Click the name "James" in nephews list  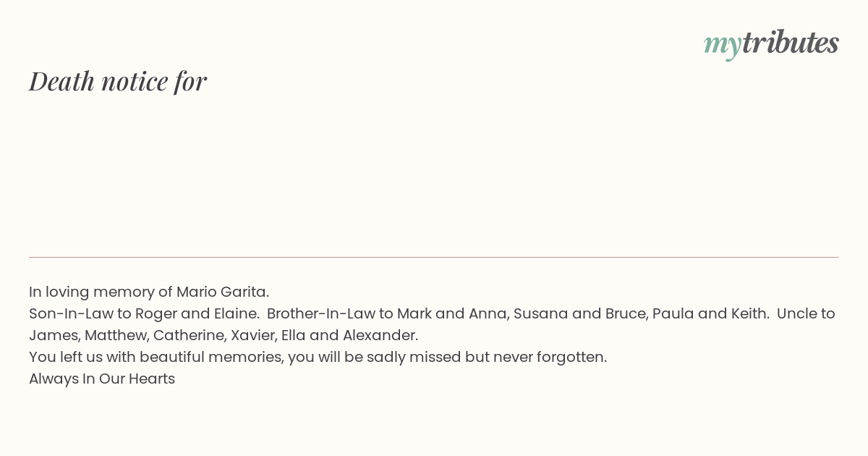(x=54, y=335)
